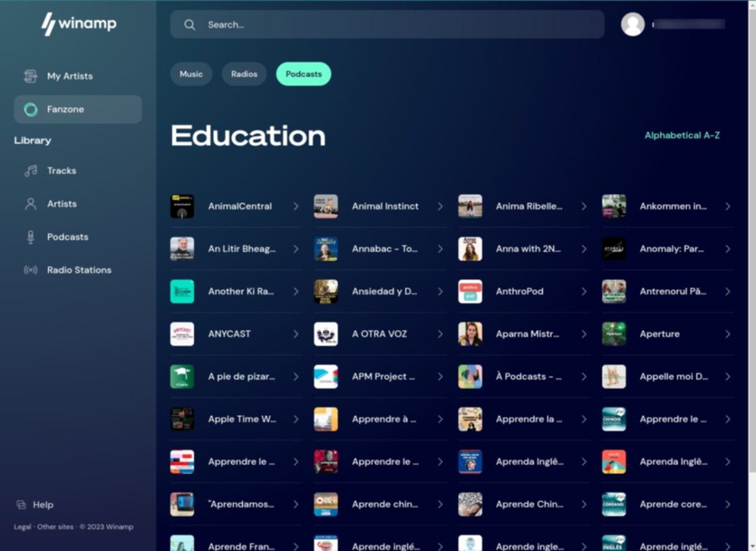Open Radio Stations broadcast icon
This screenshot has height=551, width=756.
pos(30,270)
